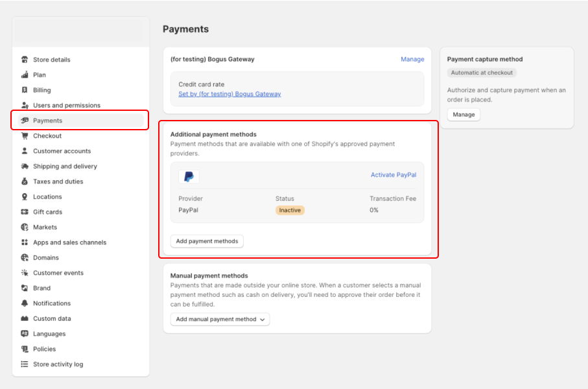588x389 pixels.
Task: Go to the Plan settings page
Action: [40, 75]
